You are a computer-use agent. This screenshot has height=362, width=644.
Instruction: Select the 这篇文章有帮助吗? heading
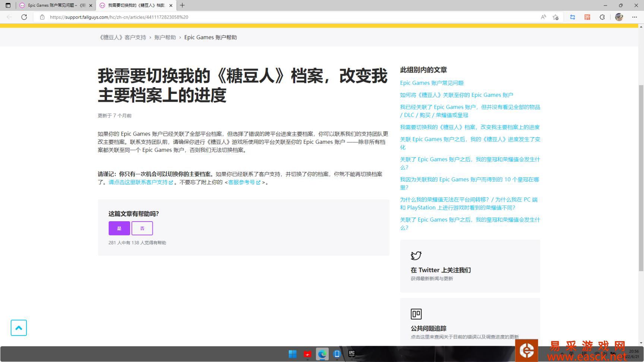pyautogui.click(x=133, y=214)
